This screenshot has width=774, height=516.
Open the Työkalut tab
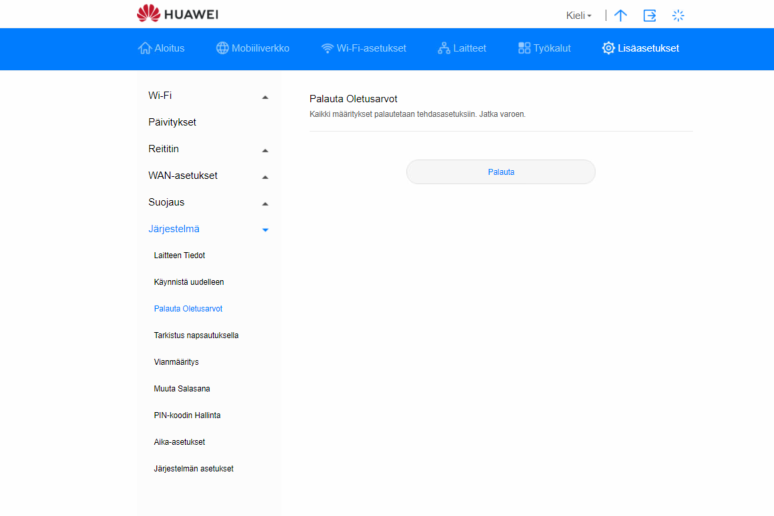pyautogui.click(x=545, y=48)
